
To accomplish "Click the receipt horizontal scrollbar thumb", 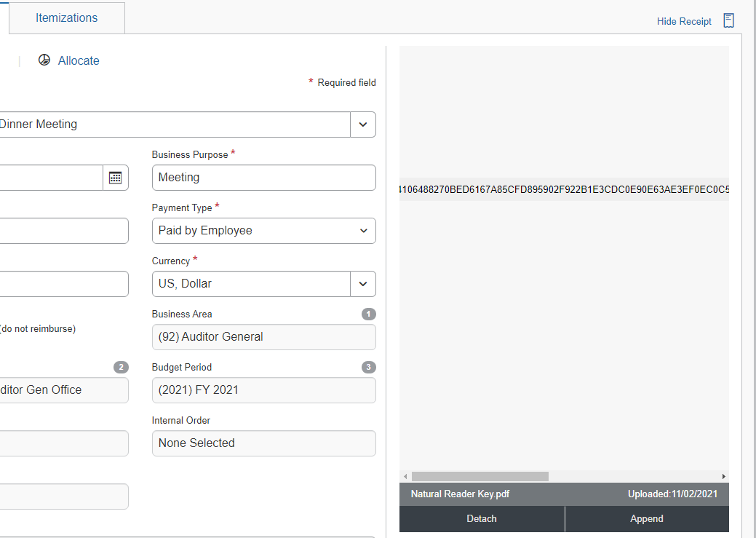I will coord(480,476).
